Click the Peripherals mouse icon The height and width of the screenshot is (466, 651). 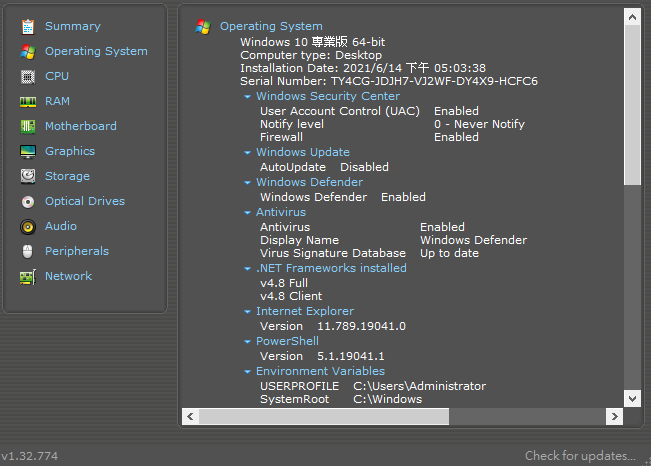tap(28, 252)
